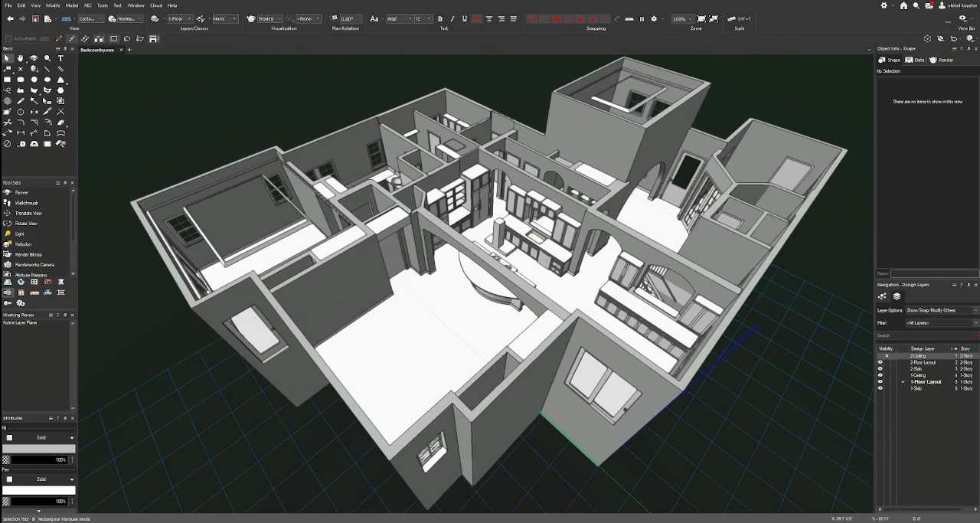Click the Bold text formatting icon
The image size is (980, 523).
pyautogui.click(x=440, y=19)
